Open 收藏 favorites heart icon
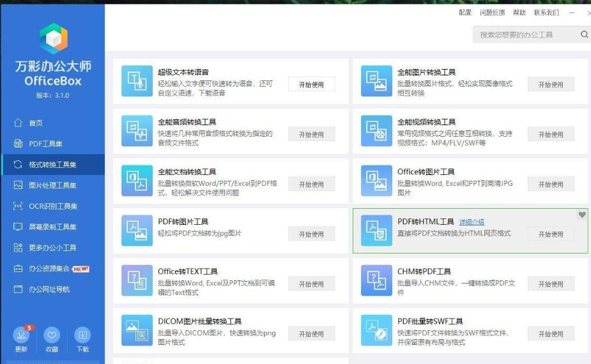This screenshot has height=364, width=591. (x=52, y=335)
